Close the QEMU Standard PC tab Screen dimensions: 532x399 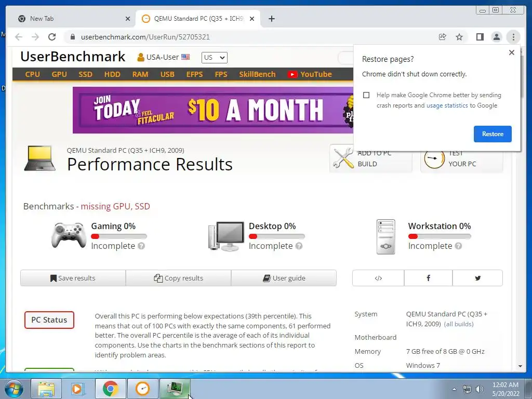252,19
